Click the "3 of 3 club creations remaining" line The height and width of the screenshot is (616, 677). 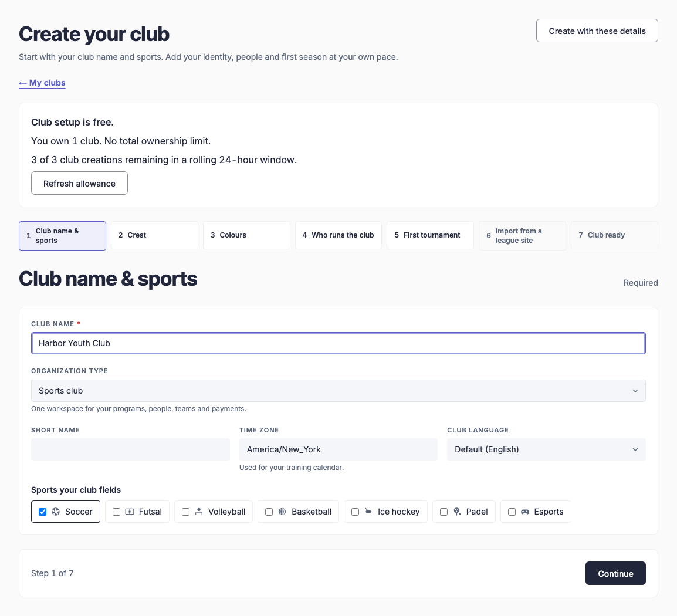[x=164, y=160]
